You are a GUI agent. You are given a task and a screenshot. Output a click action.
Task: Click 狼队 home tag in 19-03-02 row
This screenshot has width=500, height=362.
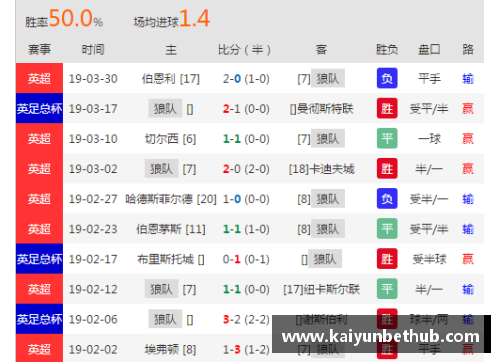click(x=161, y=169)
